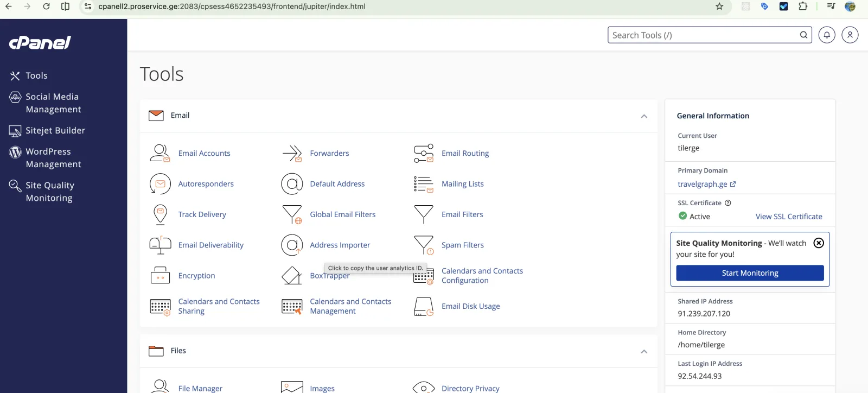The width and height of the screenshot is (868, 393).
Task: Open the Calendars and Contacts Sharing icon
Action: coord(160,307)
